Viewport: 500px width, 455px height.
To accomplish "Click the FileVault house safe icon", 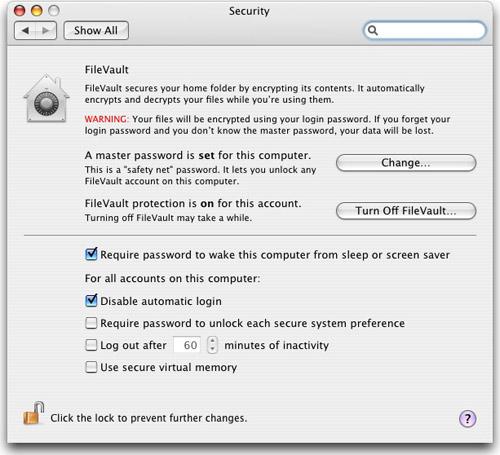I will [x=46, y=98].
